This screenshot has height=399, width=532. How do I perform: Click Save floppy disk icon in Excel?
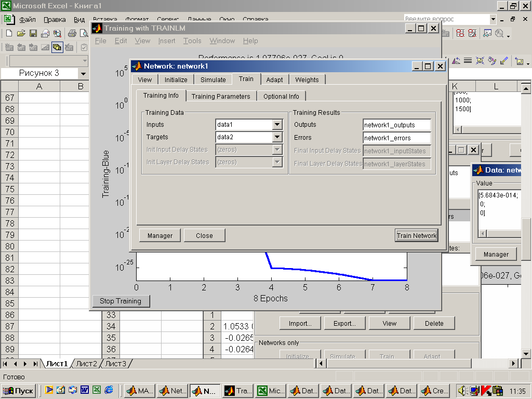[x=33, y=33]
